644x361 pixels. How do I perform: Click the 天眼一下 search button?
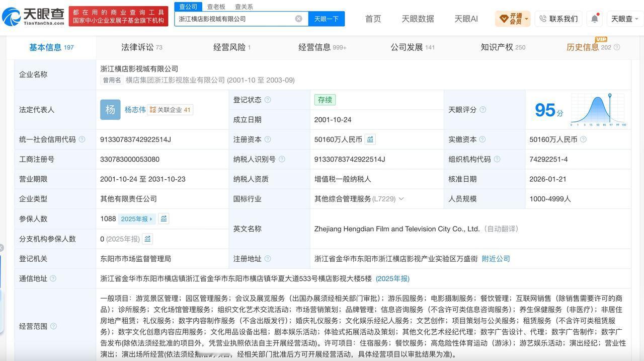coord(327,19)
